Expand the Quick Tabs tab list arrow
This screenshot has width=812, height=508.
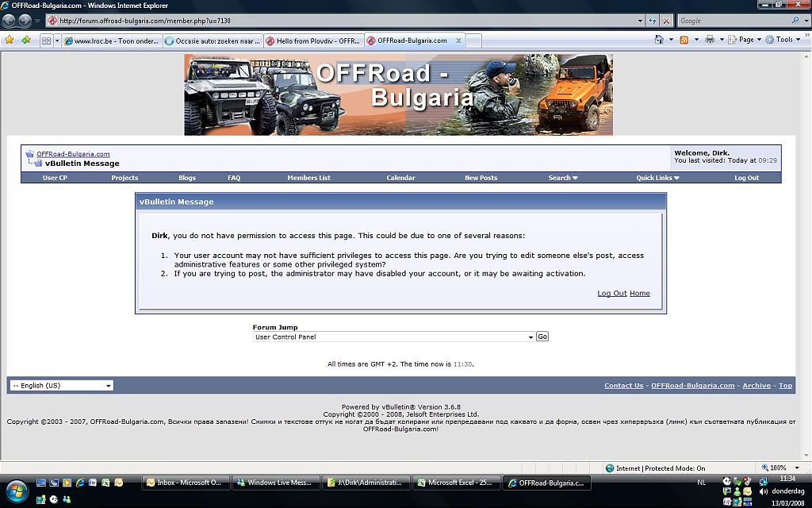click(57, 40)
